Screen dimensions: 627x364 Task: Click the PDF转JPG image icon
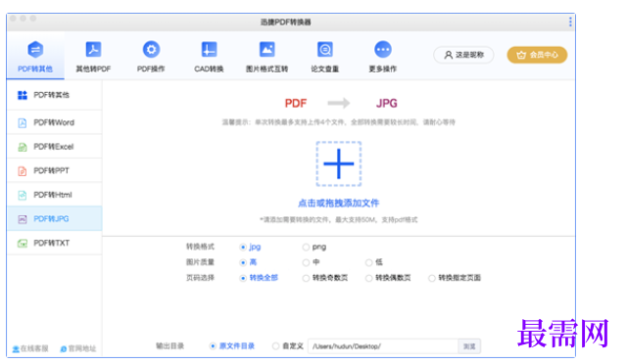coord(23,219)
